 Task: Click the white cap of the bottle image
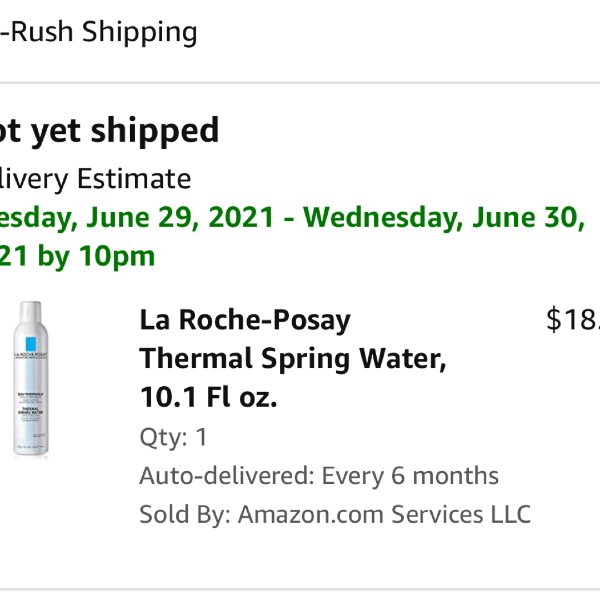(x=31, y=312)
